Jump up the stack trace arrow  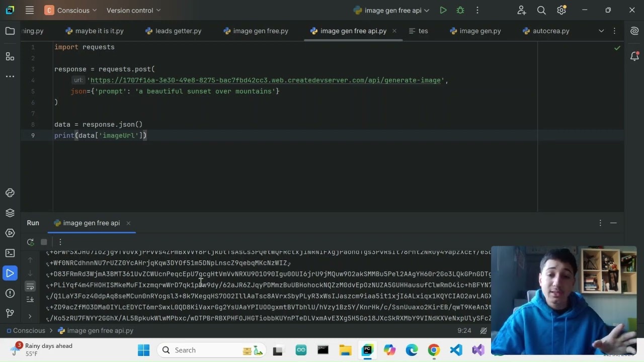(x=30, y=260)
